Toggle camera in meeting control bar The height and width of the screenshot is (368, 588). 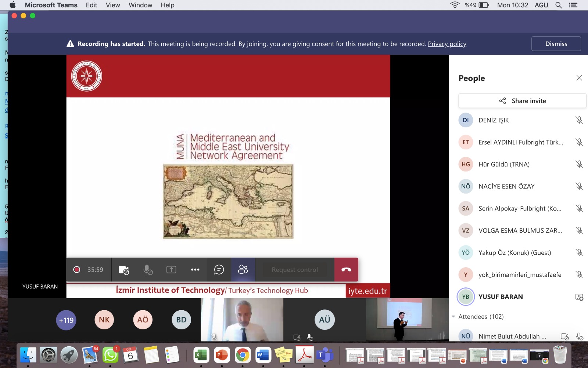(x=124, y=270)
